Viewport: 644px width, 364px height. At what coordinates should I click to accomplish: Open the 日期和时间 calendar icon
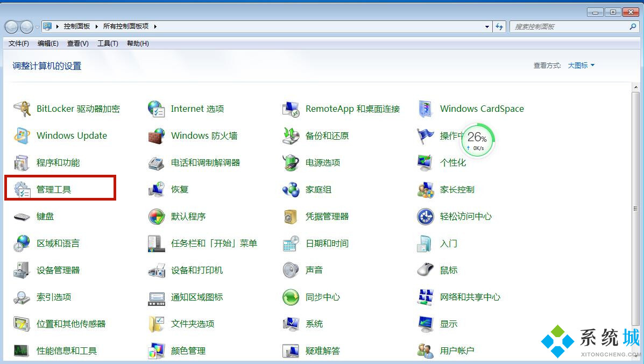291,244
